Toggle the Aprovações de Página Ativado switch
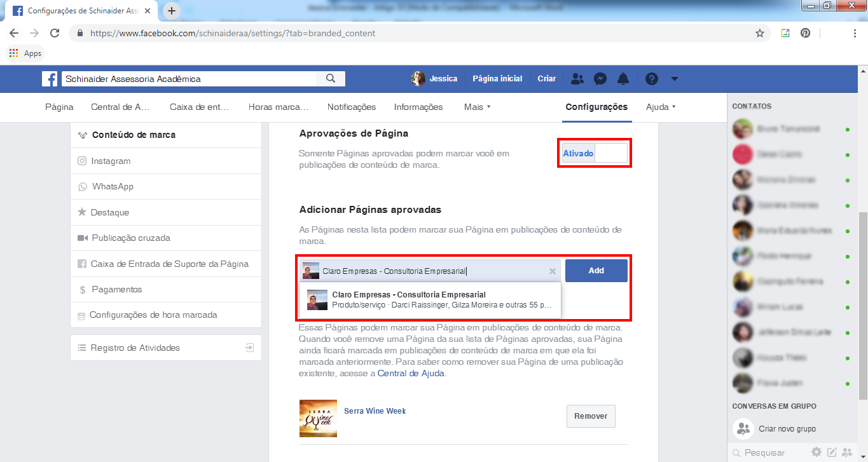This screenshot has height=462, width=868. coord(595,153)
